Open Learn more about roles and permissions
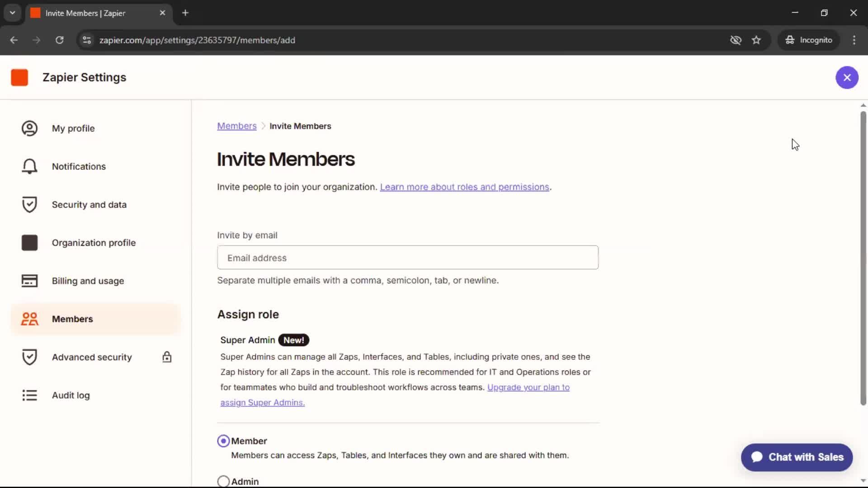868x488 pixels. point(464,187)
